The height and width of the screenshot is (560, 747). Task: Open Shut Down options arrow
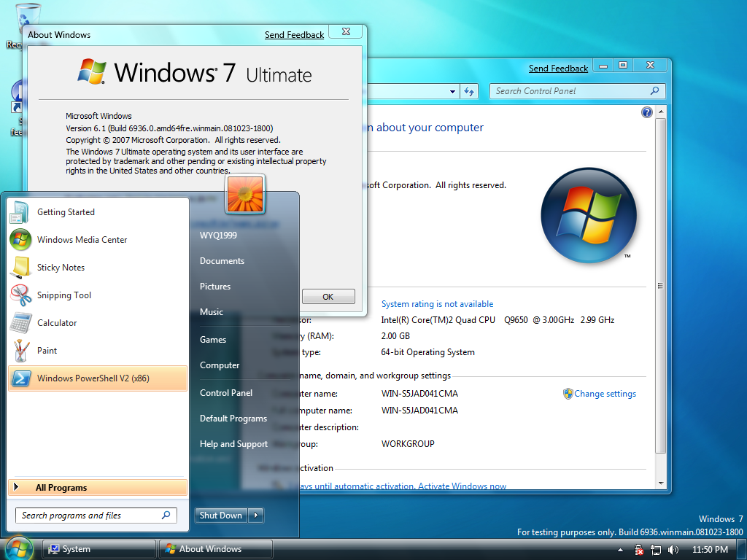coord(256,516)
